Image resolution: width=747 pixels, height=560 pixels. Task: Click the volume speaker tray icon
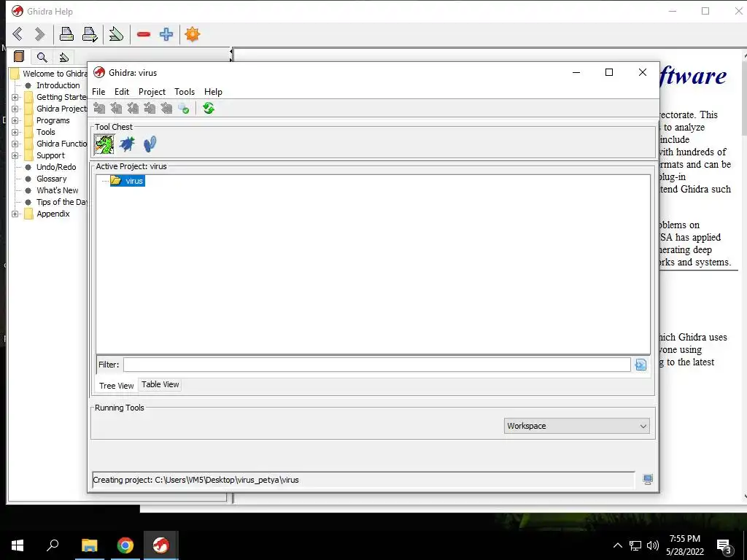[653, 545]
